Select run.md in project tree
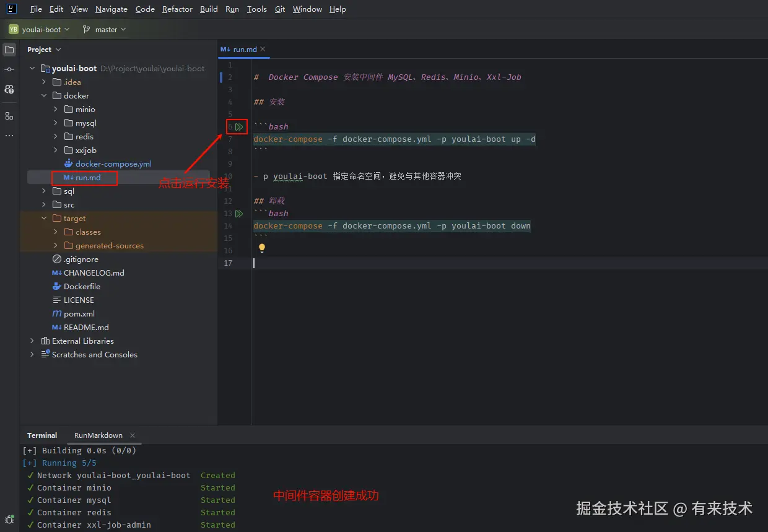 (x=88, y=177)
